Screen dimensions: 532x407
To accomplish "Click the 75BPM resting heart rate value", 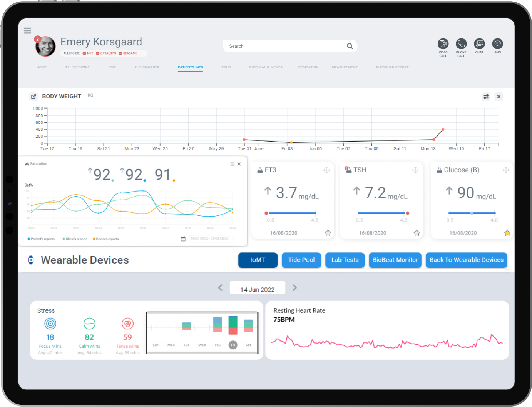I will click(x=284, y=320).
